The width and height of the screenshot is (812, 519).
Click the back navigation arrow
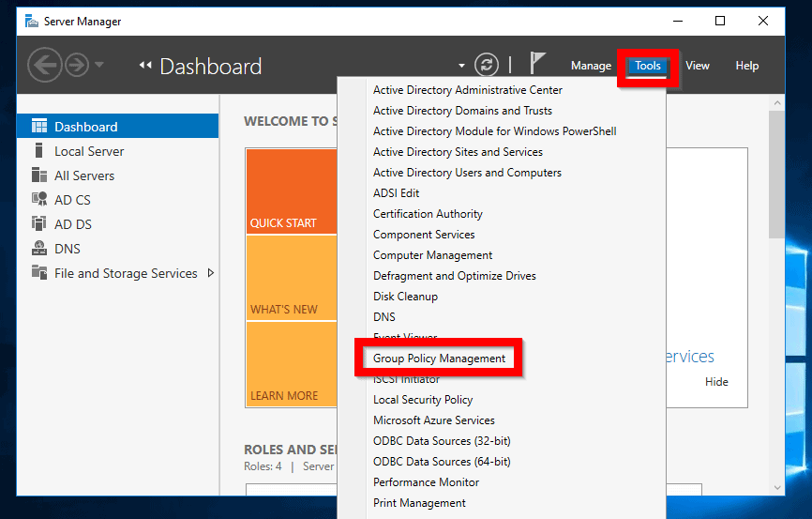(44, 66)
